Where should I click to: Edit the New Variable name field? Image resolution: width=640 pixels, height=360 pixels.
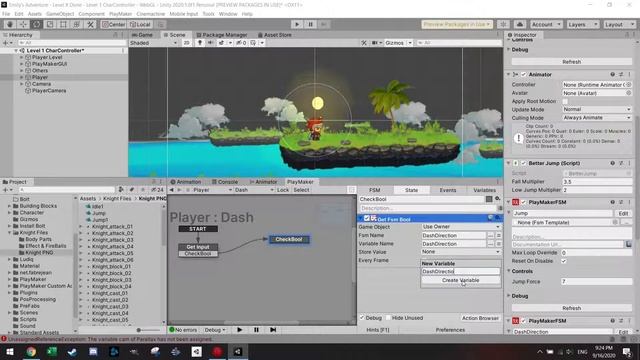pos(460,271)
